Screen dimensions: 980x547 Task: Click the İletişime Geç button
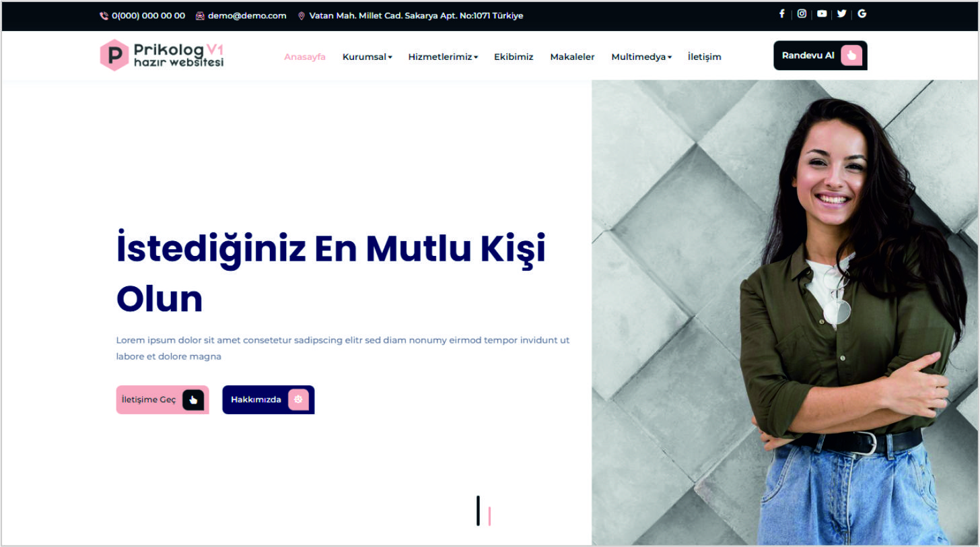coord(163,399)
